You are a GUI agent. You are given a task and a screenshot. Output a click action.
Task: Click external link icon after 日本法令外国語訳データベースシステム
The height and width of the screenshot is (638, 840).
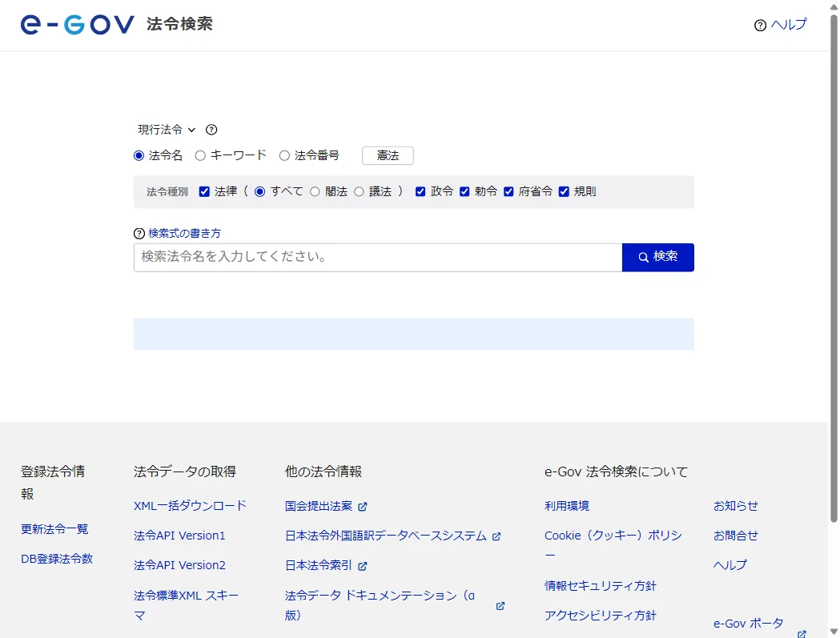pos(496,536)
